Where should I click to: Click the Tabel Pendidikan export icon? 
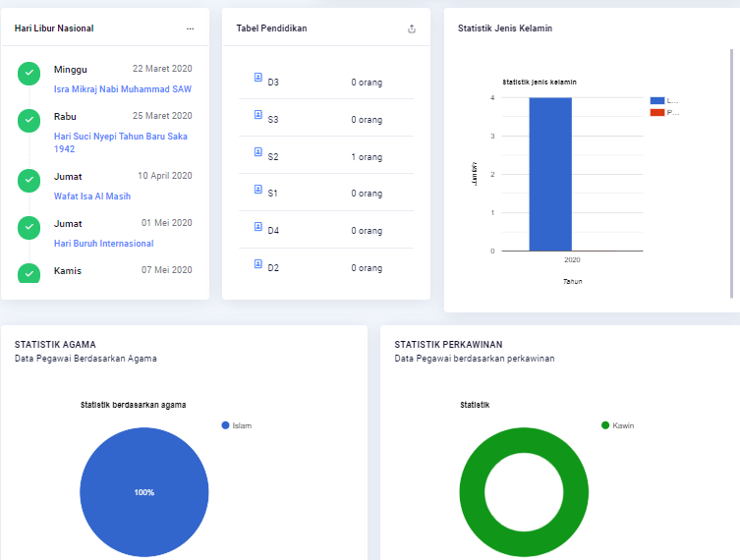coord(412,28)
